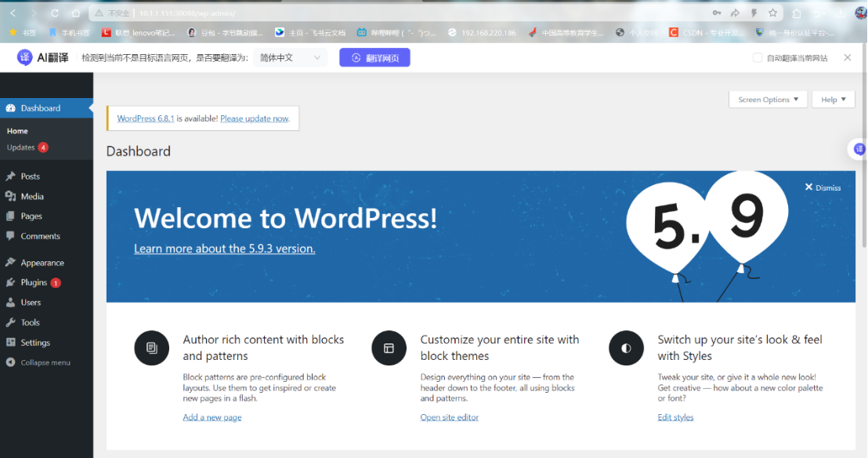Click the Dashboard gauge icon
Viewport: 868px width, 458px height.
(x=10, y=108)
